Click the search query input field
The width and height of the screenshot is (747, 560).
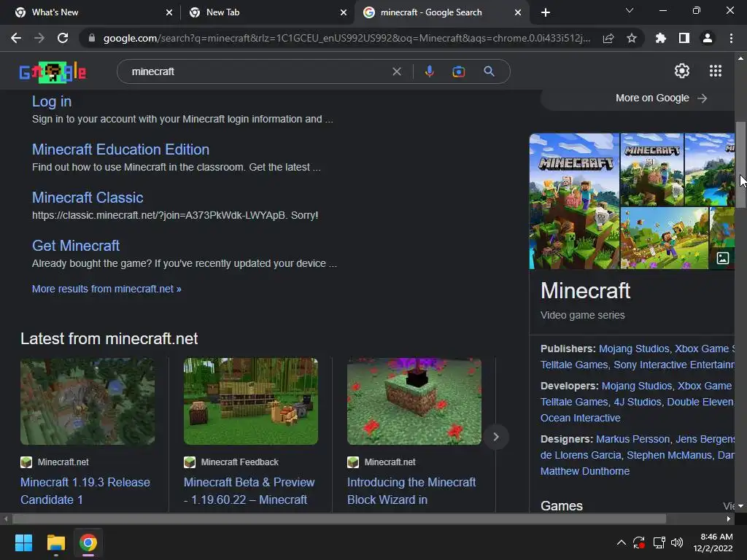tap(258, 71)
